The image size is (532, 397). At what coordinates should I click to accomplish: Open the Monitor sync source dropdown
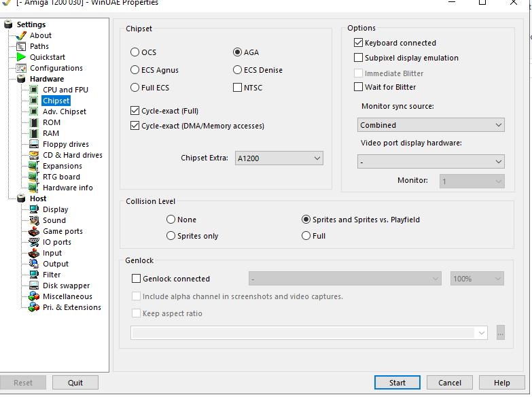(431, 125)
